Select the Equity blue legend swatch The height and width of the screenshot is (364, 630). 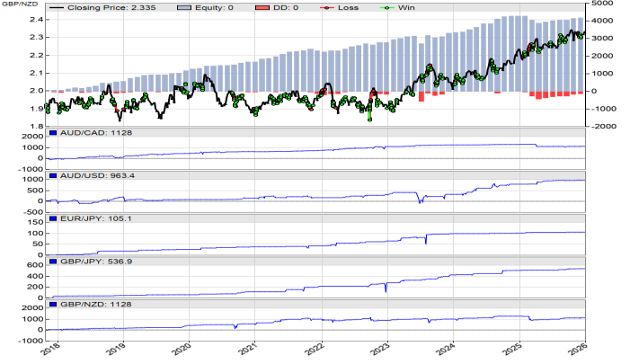[194, 7]
